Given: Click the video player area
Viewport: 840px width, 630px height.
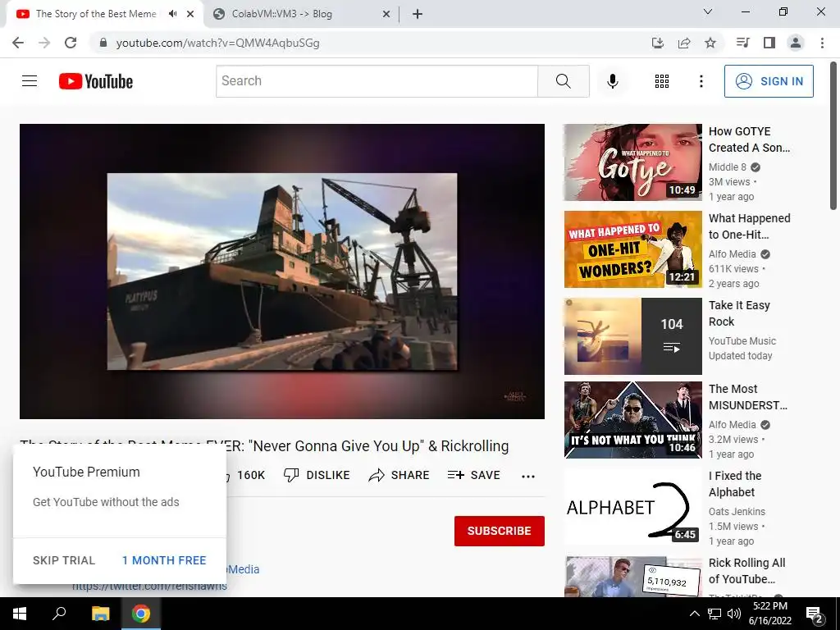Looking at the screenshot, I should pos(282,271).
